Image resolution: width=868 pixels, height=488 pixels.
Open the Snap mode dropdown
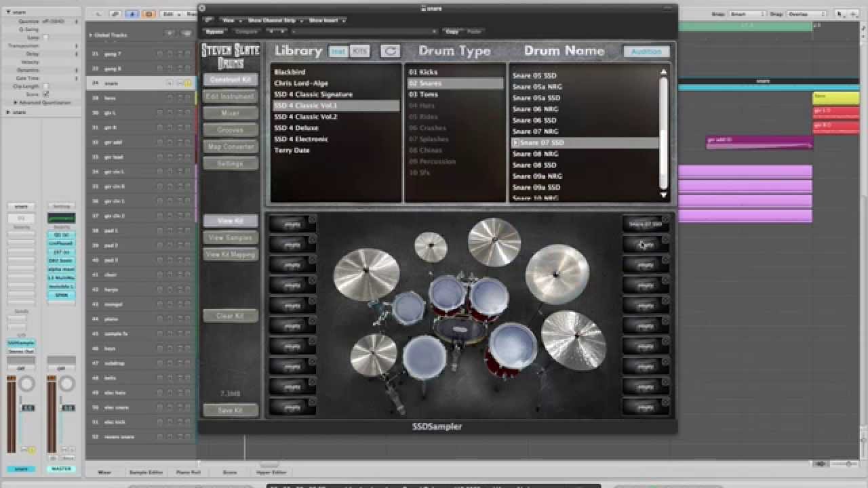[747, 14]
